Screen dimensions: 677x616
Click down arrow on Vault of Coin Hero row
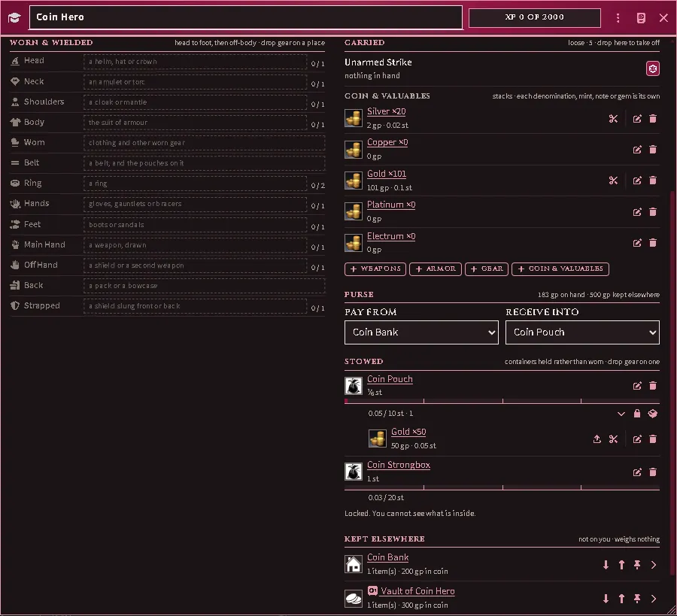tap(606, 599)
